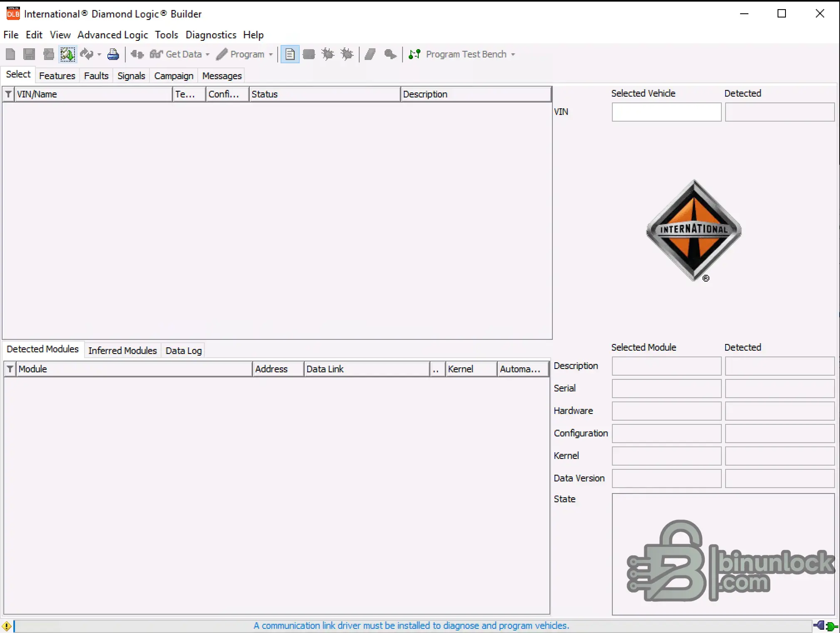Click the narrow '..' column header

click(x=438, y=369)
